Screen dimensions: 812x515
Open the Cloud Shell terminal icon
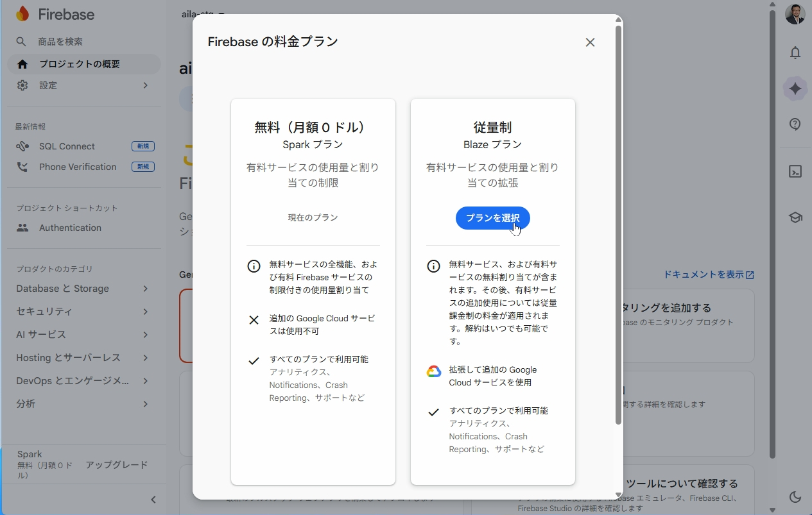pyautogui.click(x=795, y=171)
